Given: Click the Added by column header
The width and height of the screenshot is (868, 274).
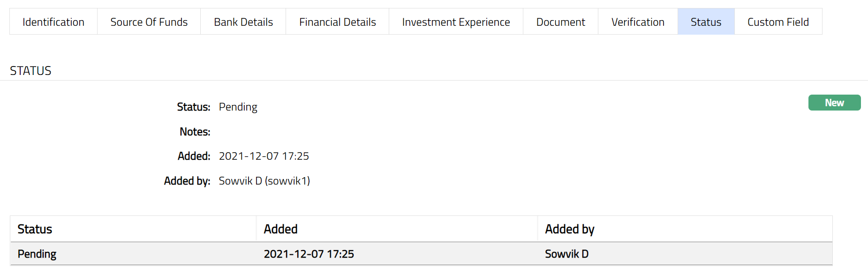Looking at the screenshot, I should 569,229.
